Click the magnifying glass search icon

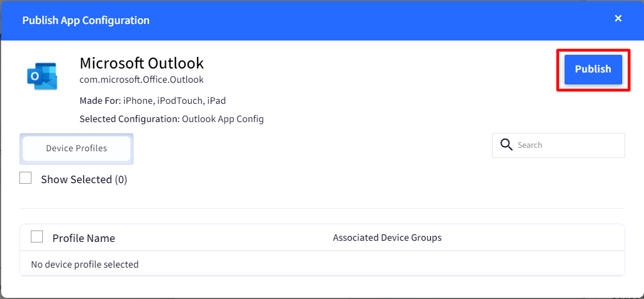pyautogui.click(x=506, y=145)
